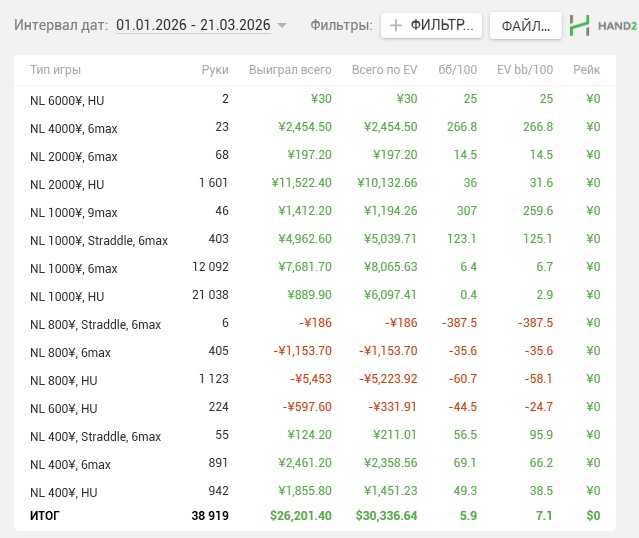Sort by the EV bb/100 column header
The width and height of the screenshot is (639, 538).
click(x=525, y=70)
